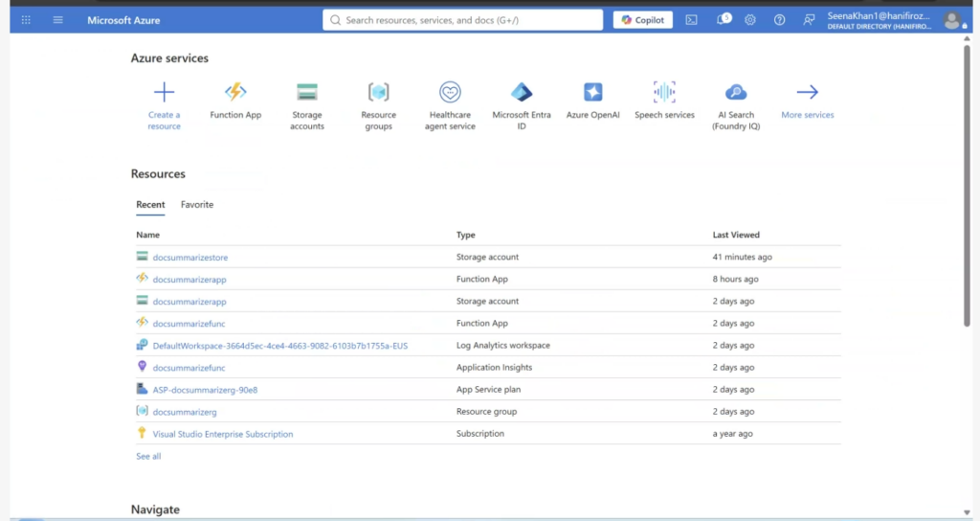
Task: Launch Cloud Shell from the header
Action: (691, 20)
